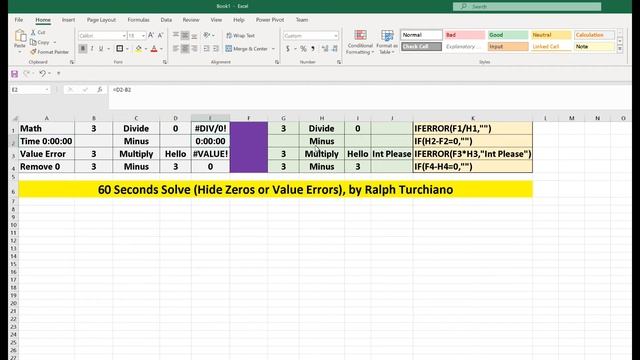Click the Select All corner triangle
640x360 pixels.
coord(14,118)
